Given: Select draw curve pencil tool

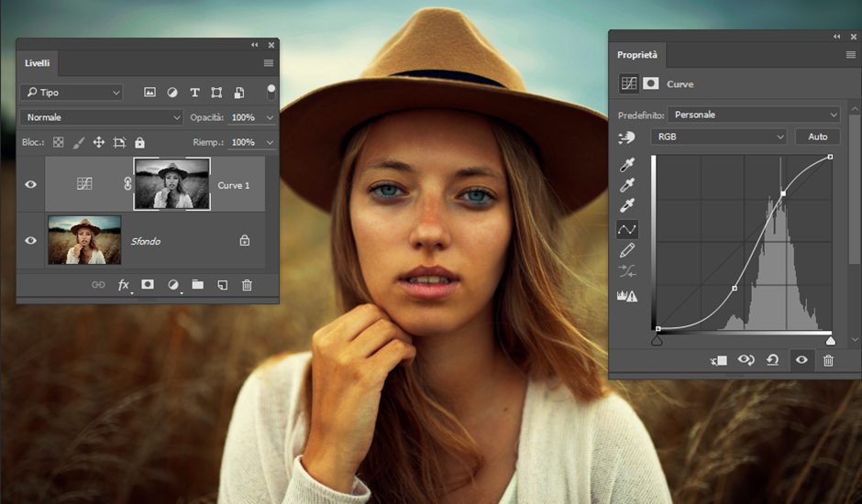Looking at the screenshot, I should [x=626, y=251].
